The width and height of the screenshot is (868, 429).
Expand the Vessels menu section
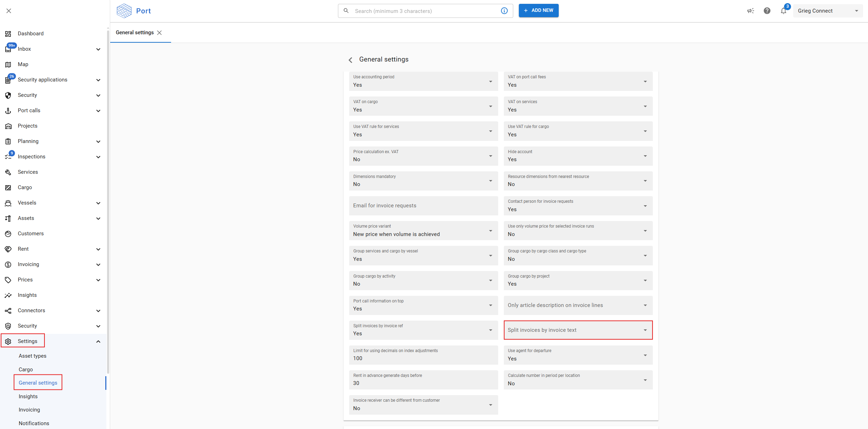(x=98, y=203)
